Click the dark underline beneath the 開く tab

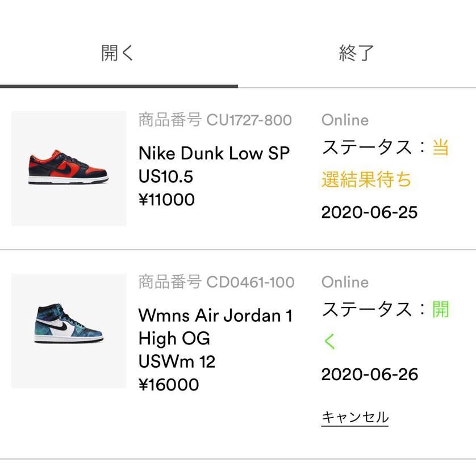tap(119, 86)
